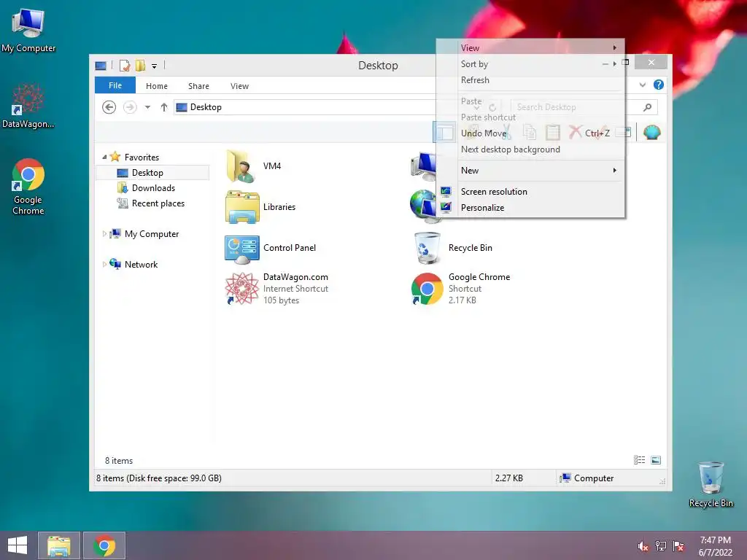Select the DataWagon desktop shortcut
The height and width of the screenshot is (560, 747).
pos(28,106)
